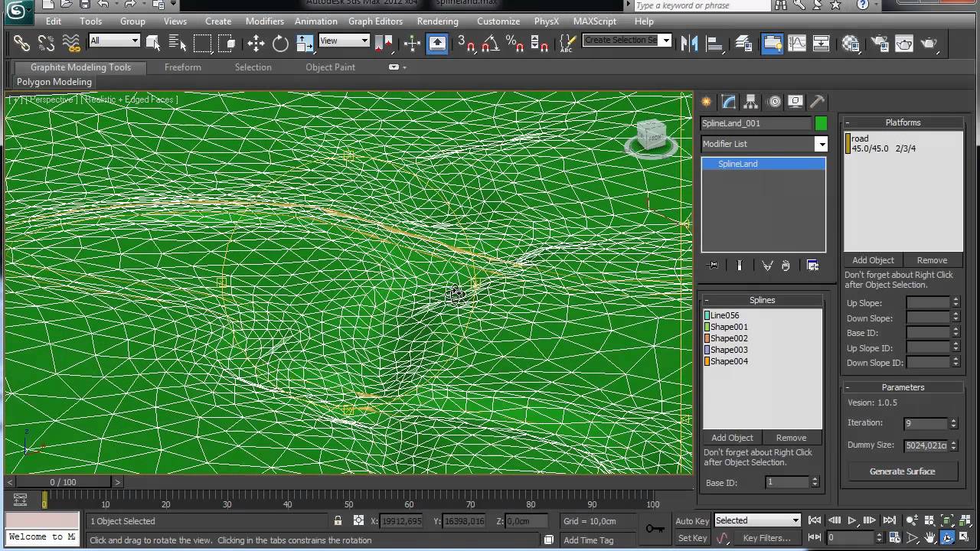Viewport: 980px width, 551px height.
Task: Open the Display command panel tab
Action: point(795,101)
